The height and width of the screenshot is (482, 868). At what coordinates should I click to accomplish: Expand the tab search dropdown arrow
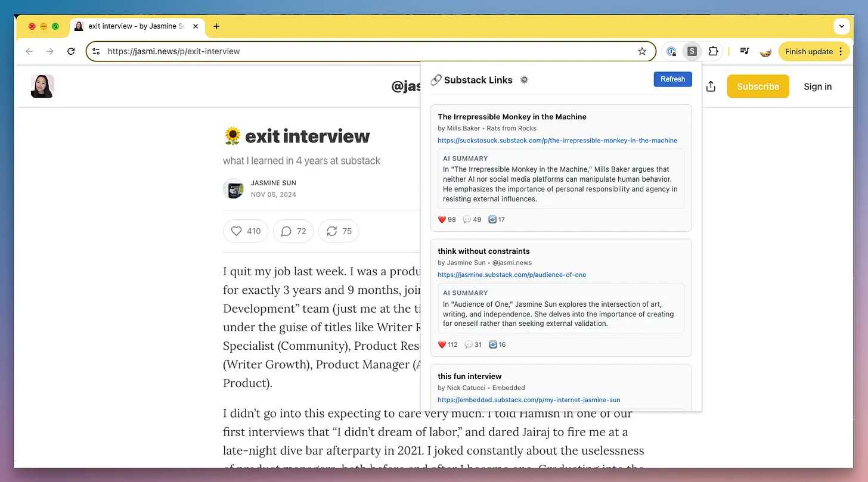(x=841, y=26)
